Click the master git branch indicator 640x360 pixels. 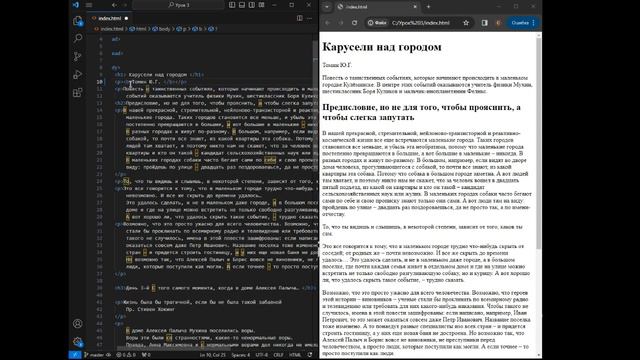94,355
